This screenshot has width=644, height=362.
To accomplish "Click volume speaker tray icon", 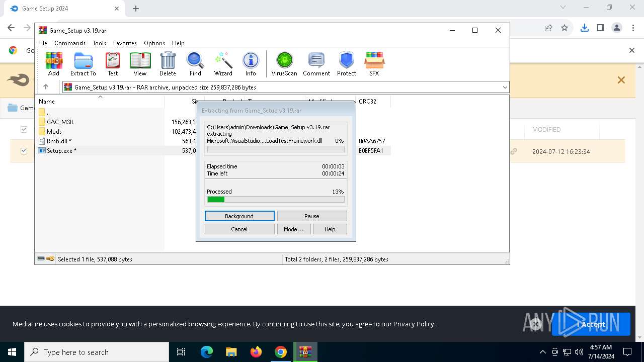I will [579, 352].
